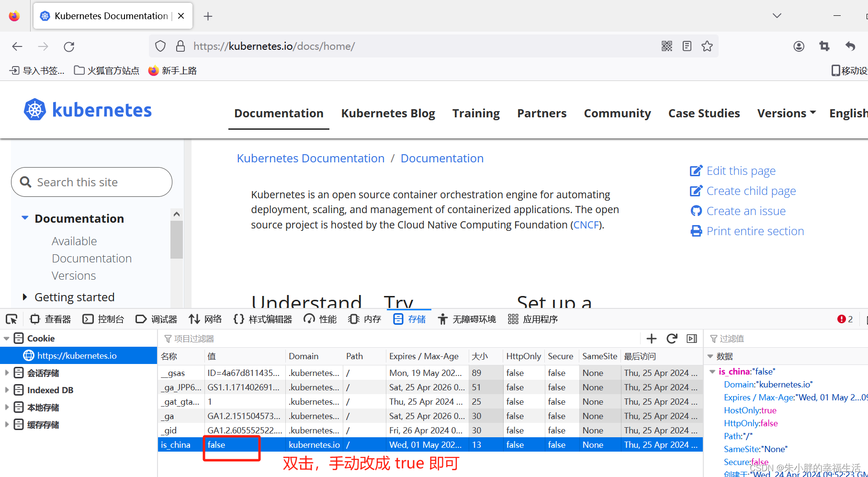Focus the 过滤值 filter values input
The image size is (868, 477).
point(788,339)
